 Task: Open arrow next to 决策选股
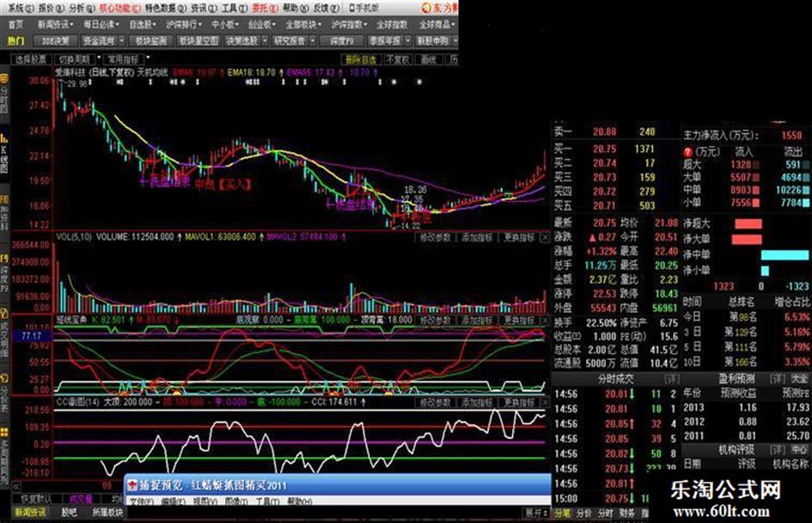(x=265, y=41)
